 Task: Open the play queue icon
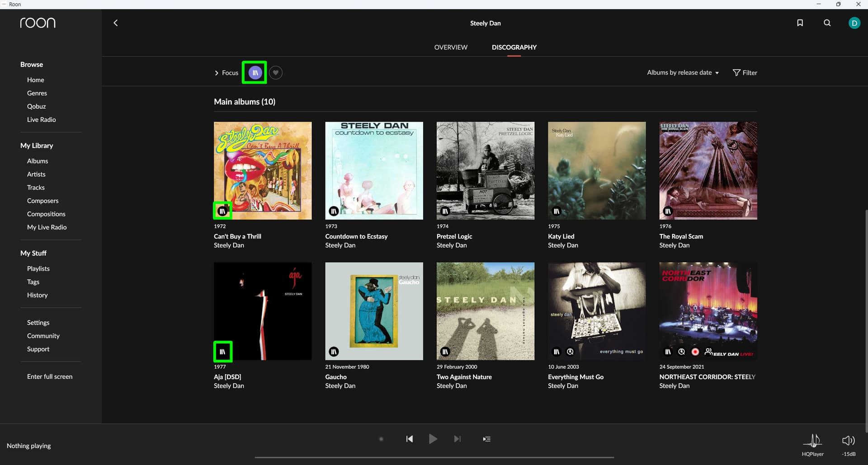point(486,439)
